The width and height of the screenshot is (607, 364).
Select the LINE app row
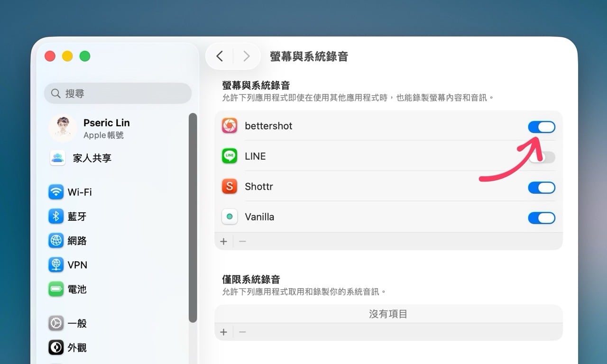[370, 156]
